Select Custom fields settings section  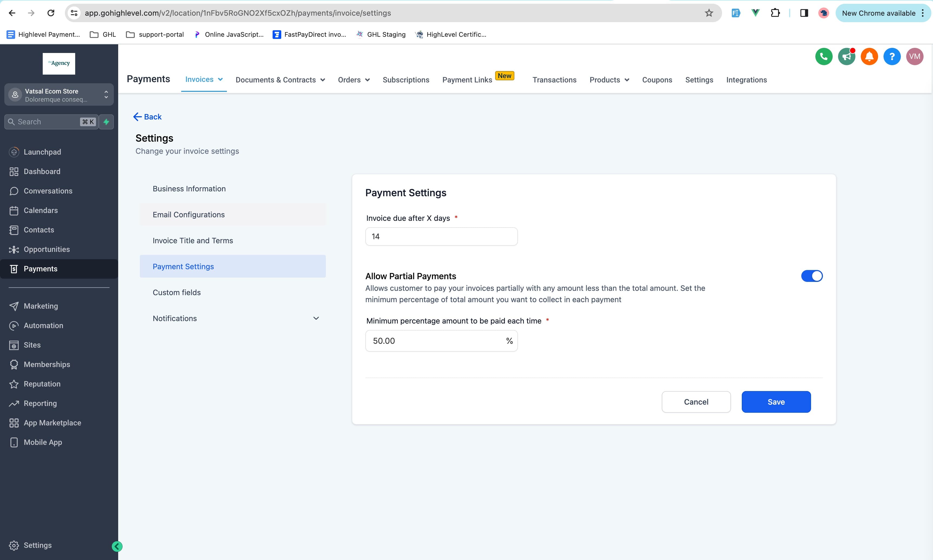point(233,292)
